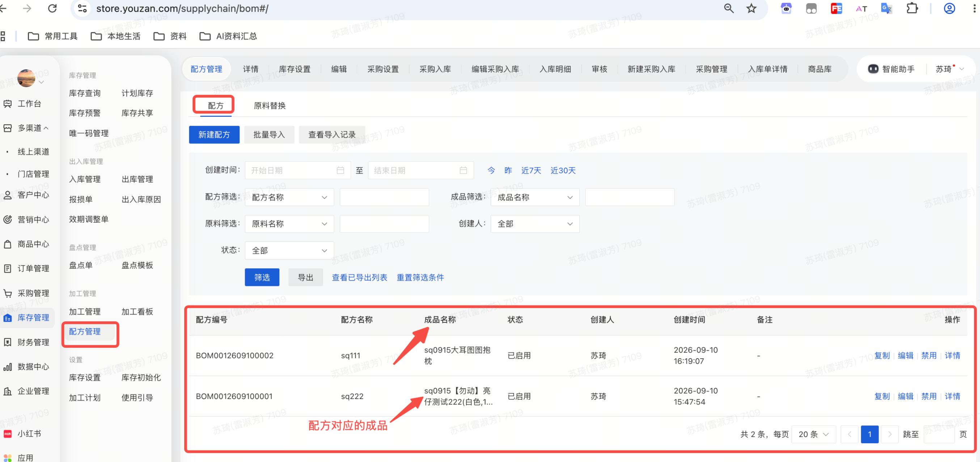Image resolution: width=980 pixels, height=462 pixels.
Task: Switch to the 原料替换 tab
Action: point(270,106)
